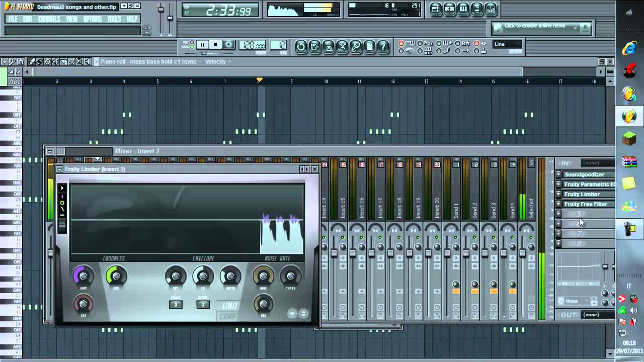The height and width of the screenshot is (362, 644).
Task: Toggle the loop recording R option
Action: click(x=462, y=43)
